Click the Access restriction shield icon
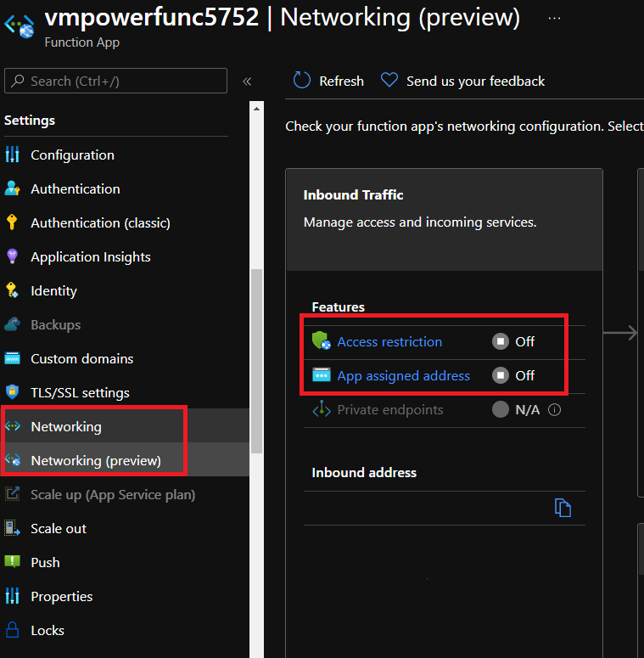Image resolution: width=644 pixels, height=658 pixels. point(322,340)
